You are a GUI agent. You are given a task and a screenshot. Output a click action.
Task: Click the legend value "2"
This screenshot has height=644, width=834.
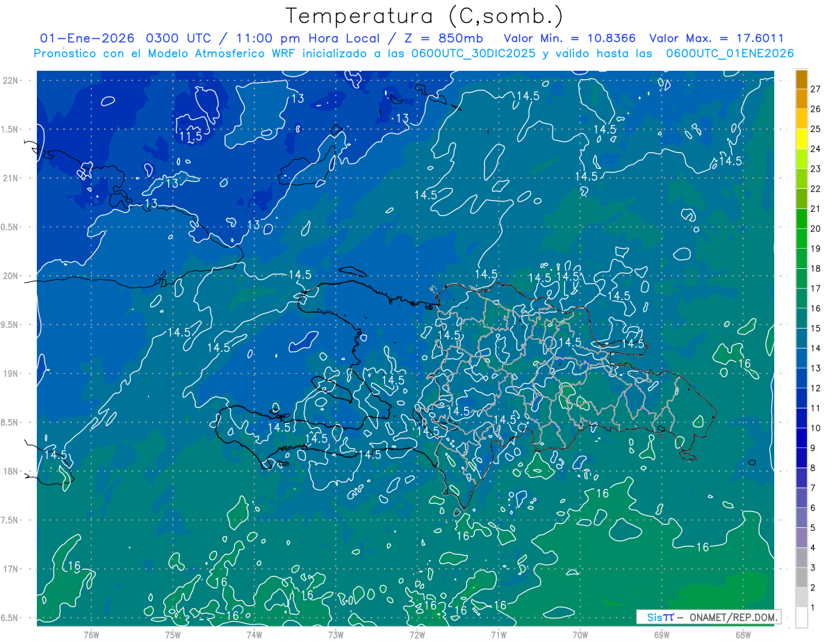pos(813,588)
